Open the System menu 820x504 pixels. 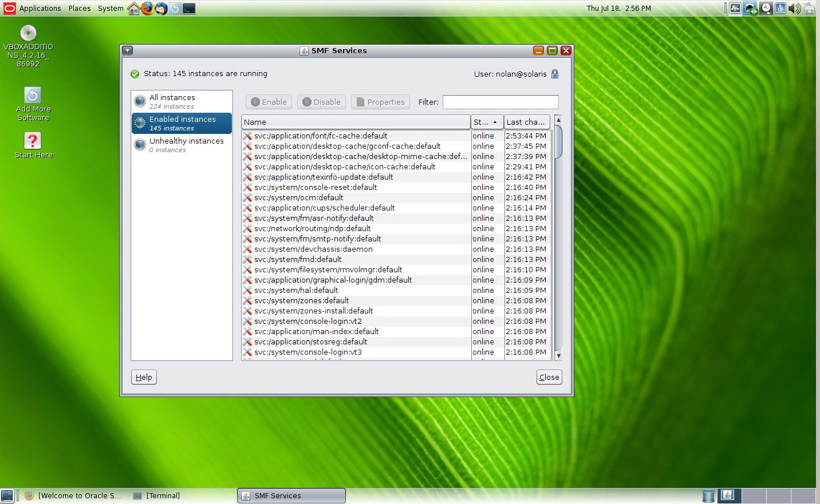pos(111,8)
